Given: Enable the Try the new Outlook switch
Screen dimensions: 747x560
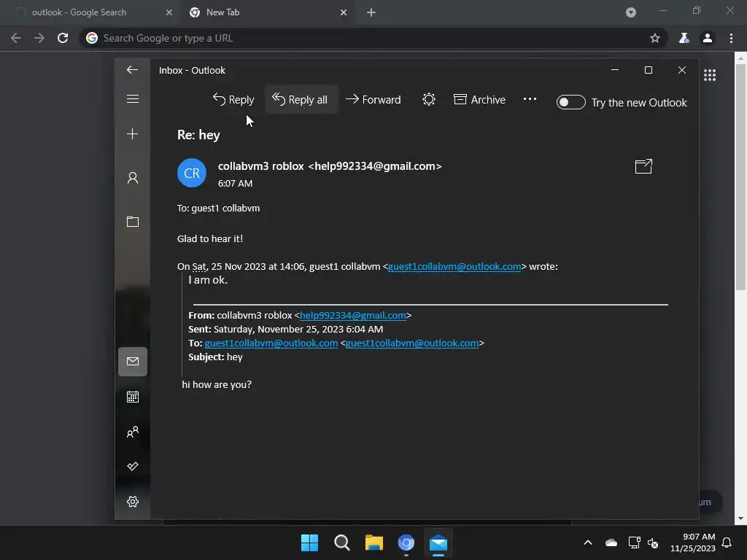Looking at the screenshot, I should (x=570, y=102).
